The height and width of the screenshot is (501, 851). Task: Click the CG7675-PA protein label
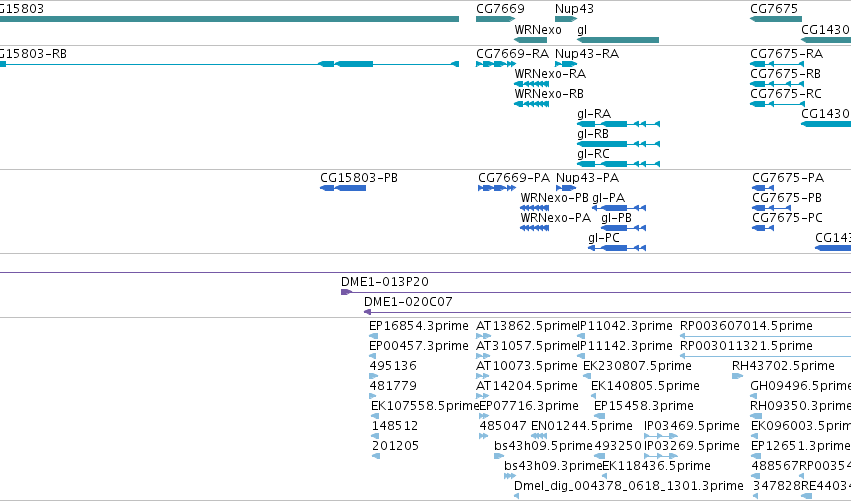click(x=788, y=178)
